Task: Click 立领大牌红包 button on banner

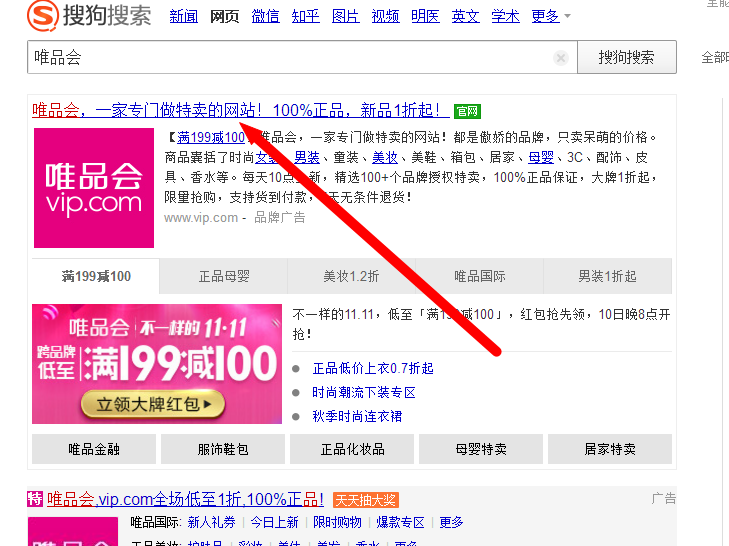Action: pos(153,404)
